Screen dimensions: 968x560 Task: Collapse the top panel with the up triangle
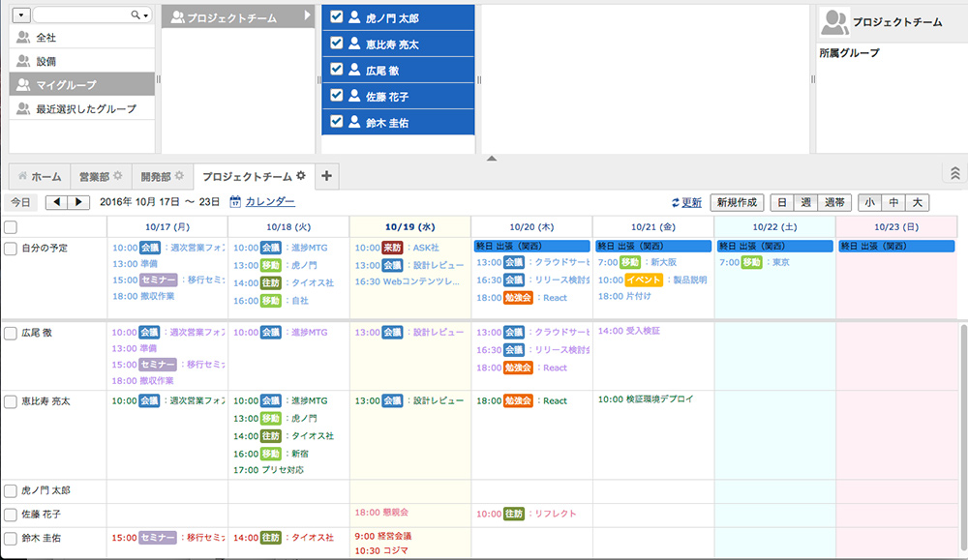(x=491, y=158)
